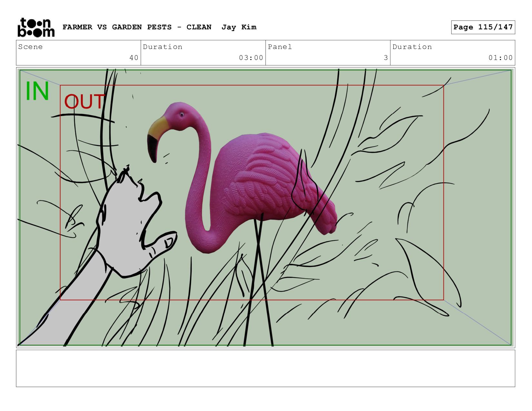Select the panel number '3'
The image size is (532, 411).
click(386, 58)
